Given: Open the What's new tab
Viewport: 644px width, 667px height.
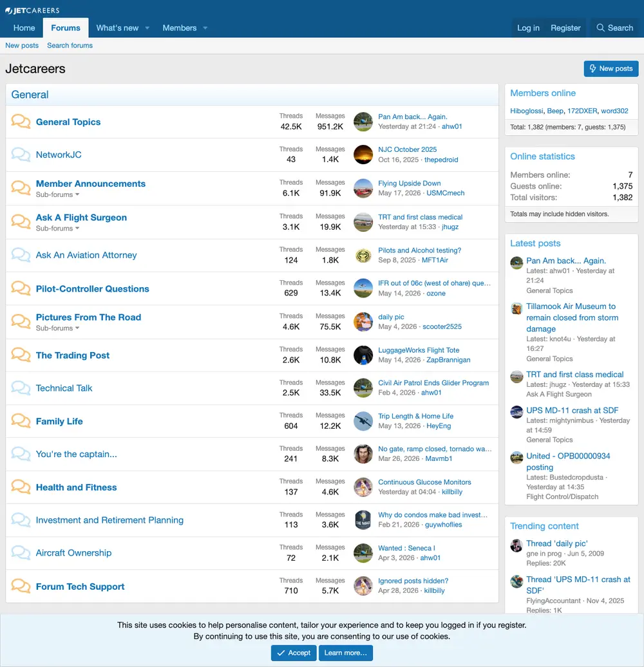Looking at the screenshot, I should coord(117,28).
